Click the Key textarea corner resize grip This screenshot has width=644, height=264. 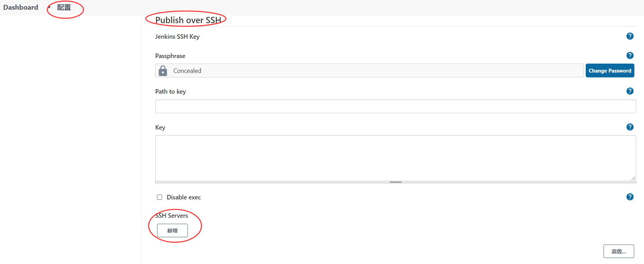(633, 178)
